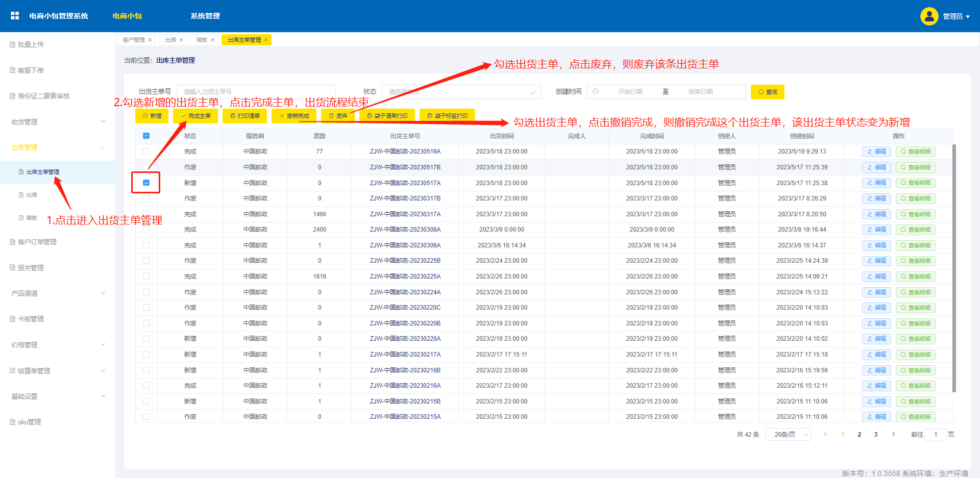
Task: Click the 新增 add button
Action: [152, 116]
